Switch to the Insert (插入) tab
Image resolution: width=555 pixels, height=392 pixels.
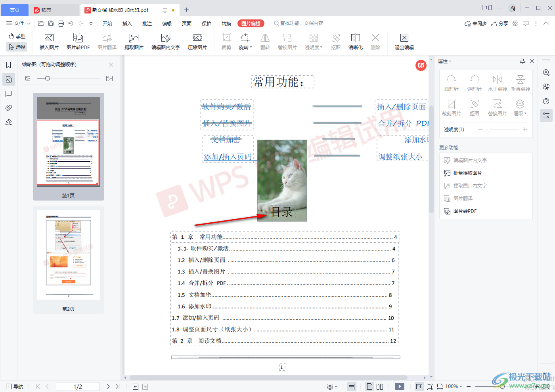(x=127, y=23)
